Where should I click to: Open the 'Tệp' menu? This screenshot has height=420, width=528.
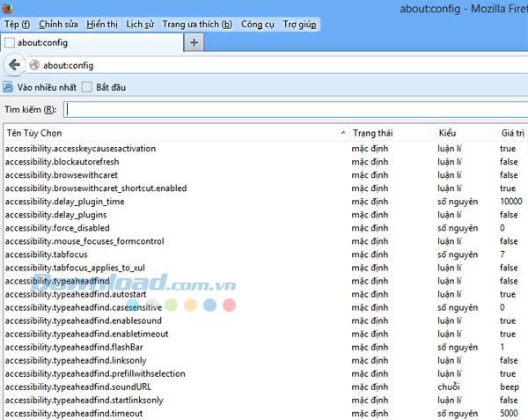click(x=17, y=24)
